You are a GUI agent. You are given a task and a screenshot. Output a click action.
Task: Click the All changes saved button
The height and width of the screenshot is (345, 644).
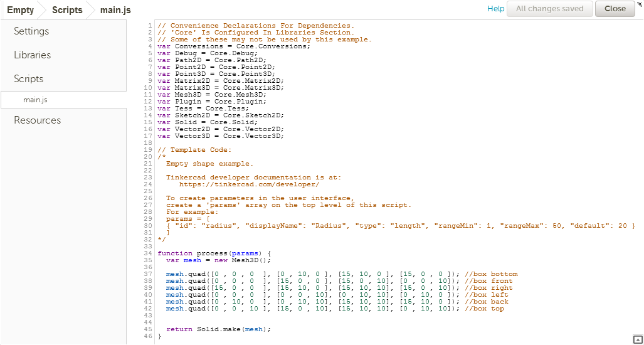[x=549, y=9]
